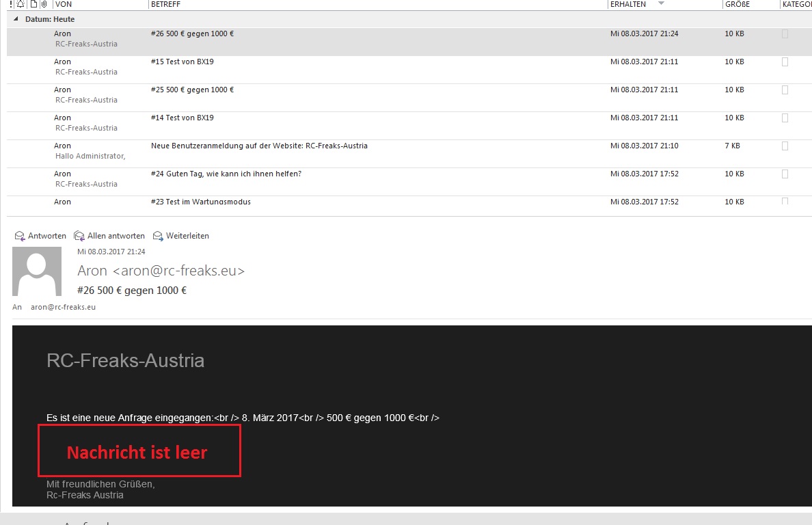Screen dimensions: 812x525
Task: Forward the email with Weiterleiten
Action: [x=181, y=236]
